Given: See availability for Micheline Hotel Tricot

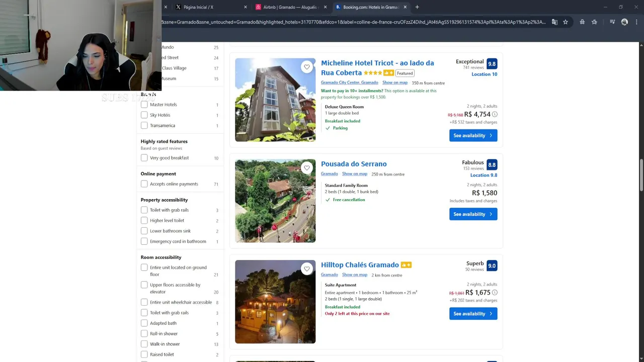Looking at the screenshot, I should pyautogui.click(x=473, y=136).
